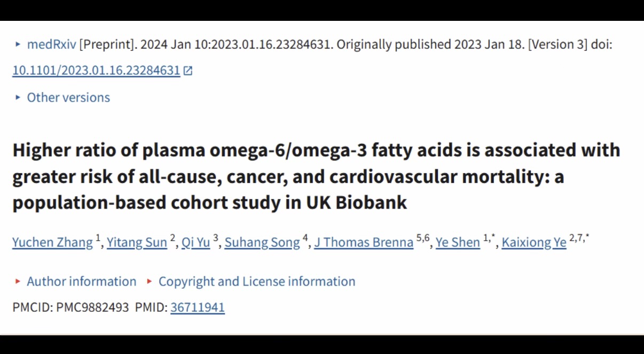Expand the Author information section
The height and width of the screenshot is (354, 644).
pyautogui.click(x=81, y=281)
